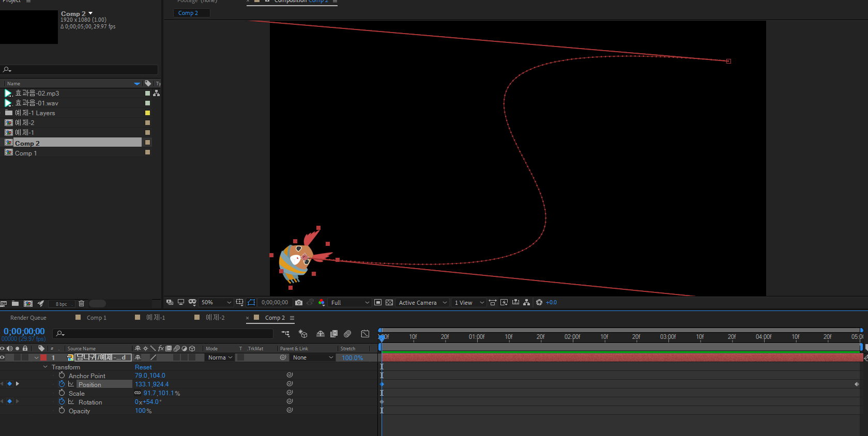This screenshot has width=868, height=436.
Task: Open Comp 2 timeline panel menu
Action: (292, 318)
